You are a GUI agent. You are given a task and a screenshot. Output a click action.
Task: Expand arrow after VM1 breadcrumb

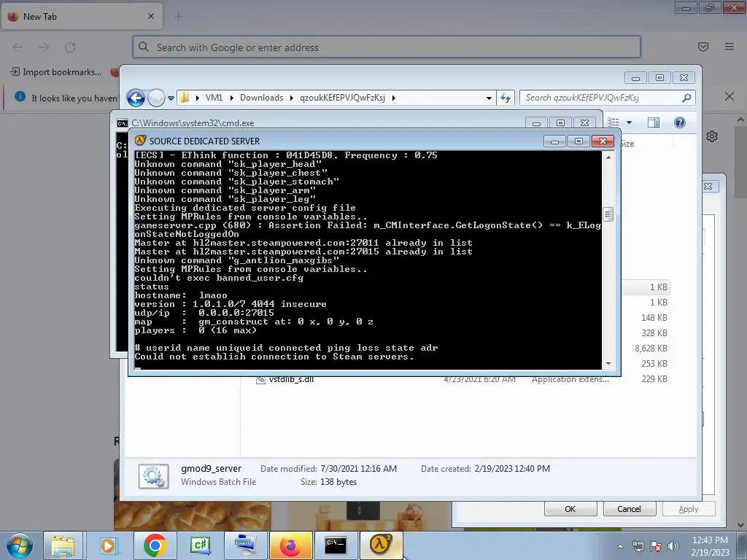click(231, 98)
